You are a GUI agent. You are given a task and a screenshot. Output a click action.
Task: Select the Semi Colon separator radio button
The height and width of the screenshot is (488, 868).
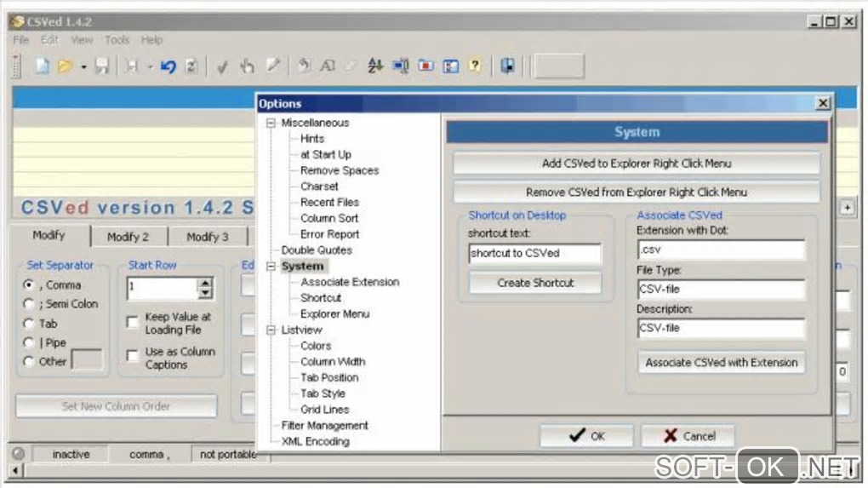(x=29, y=304)
